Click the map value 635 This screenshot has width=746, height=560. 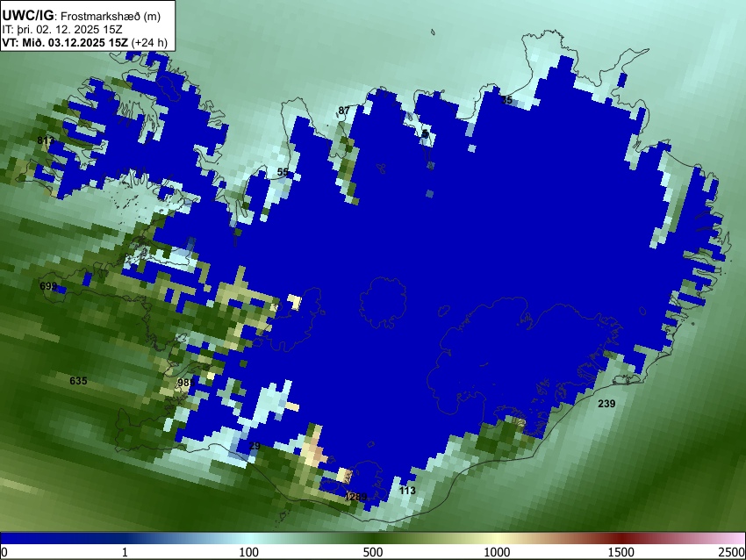[78, 381]
